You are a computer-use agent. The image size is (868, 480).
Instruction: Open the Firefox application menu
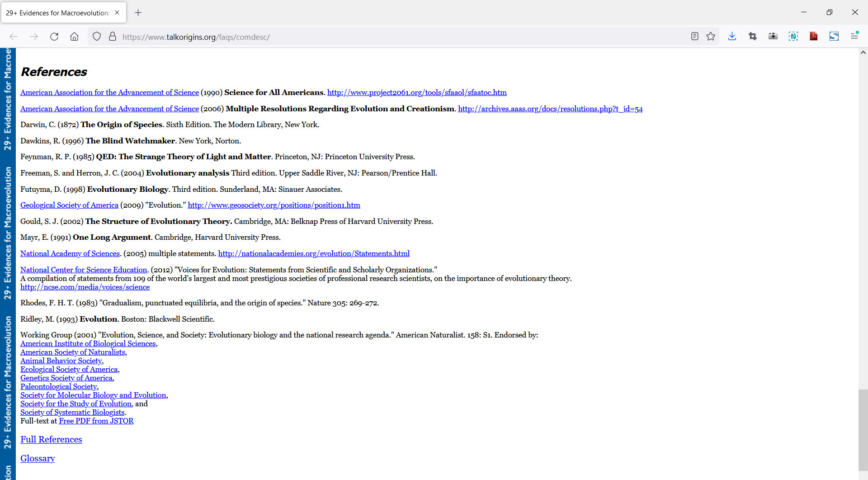click(x=854, y=36)
